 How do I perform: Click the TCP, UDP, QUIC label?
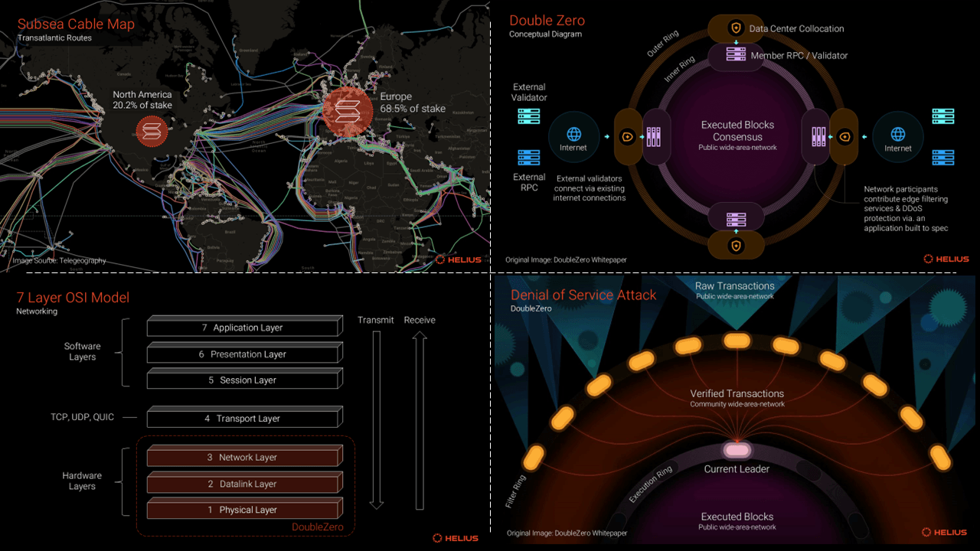tap(82, 417)
